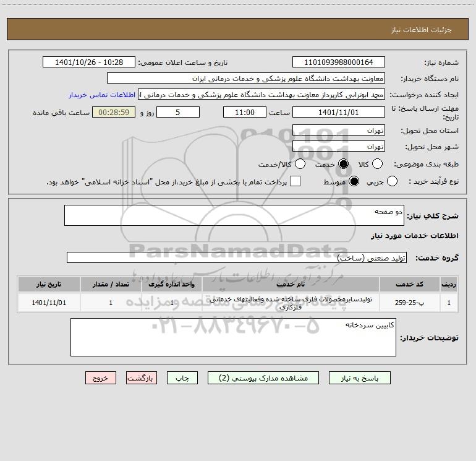Click the پاسخ به نیاز button
Viewport: 476px width, 461px height.
point(359,378)
